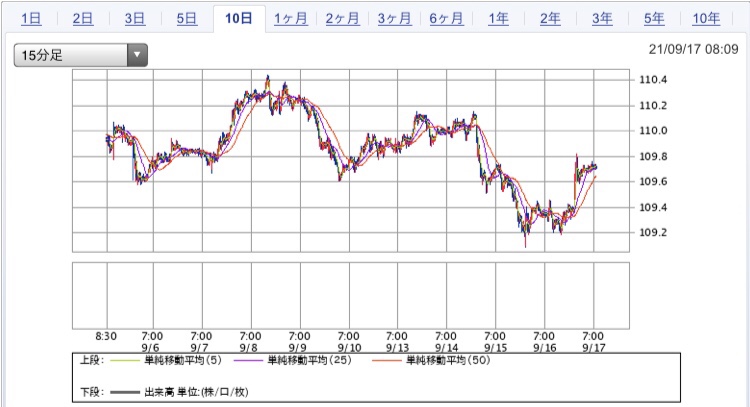Open the 1ヶ月 period tab

[291, 19]
